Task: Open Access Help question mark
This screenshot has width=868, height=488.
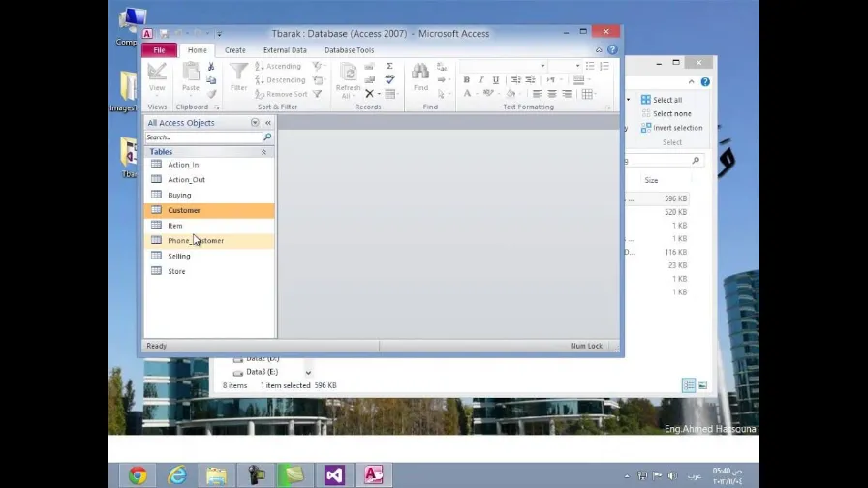Action: 612,49
